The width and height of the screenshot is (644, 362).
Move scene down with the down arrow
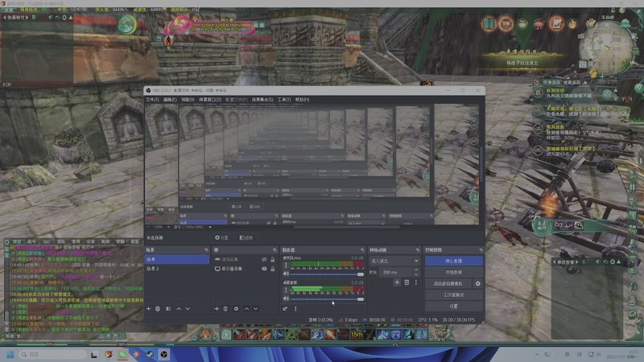[x=188, y=309]
